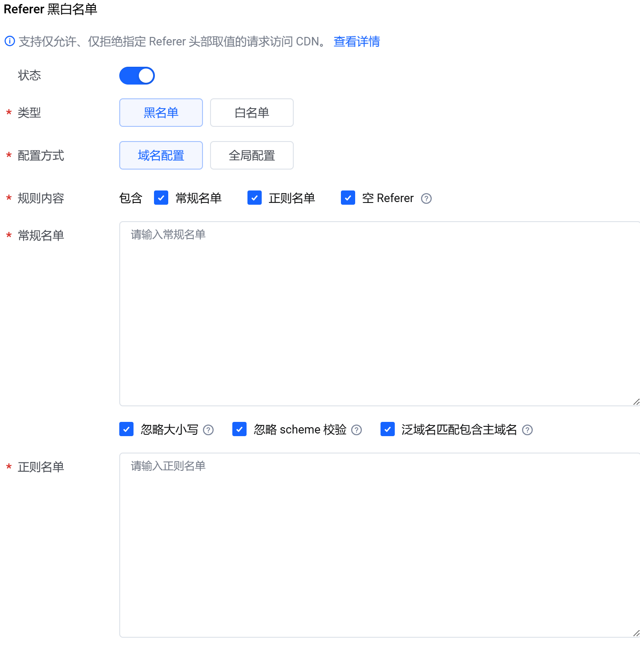Click the info icon before the Referer description
640x672 pixels.
tap(10, 41)
